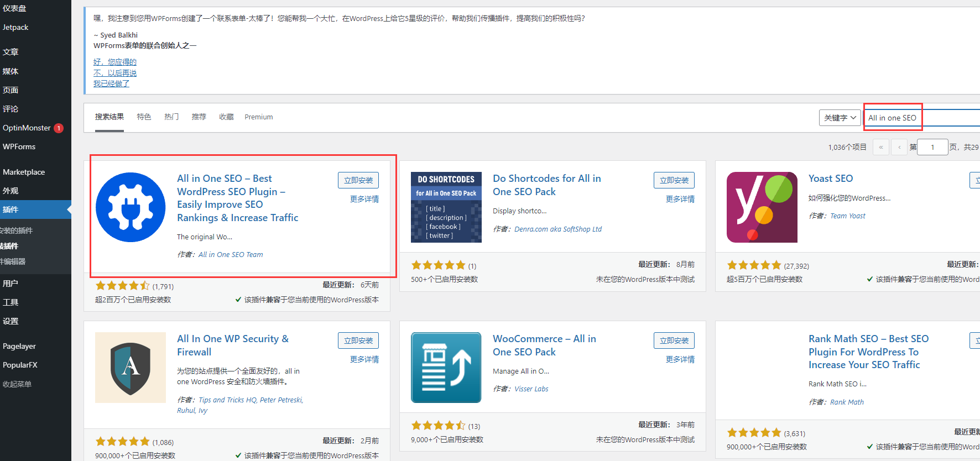This screenshot has width=980, height=461.
Task: Switch to the 收藏 tab
Action: [x=226, y=117]
